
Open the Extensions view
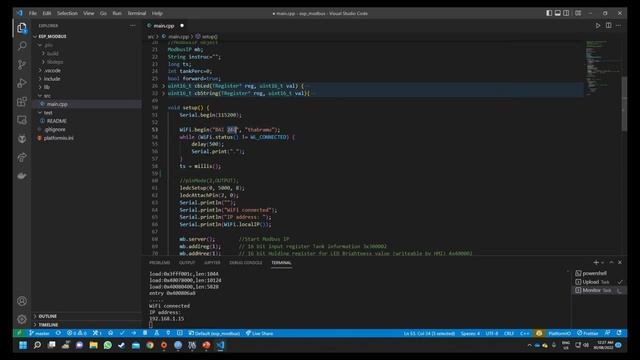[x=22, y=101]
